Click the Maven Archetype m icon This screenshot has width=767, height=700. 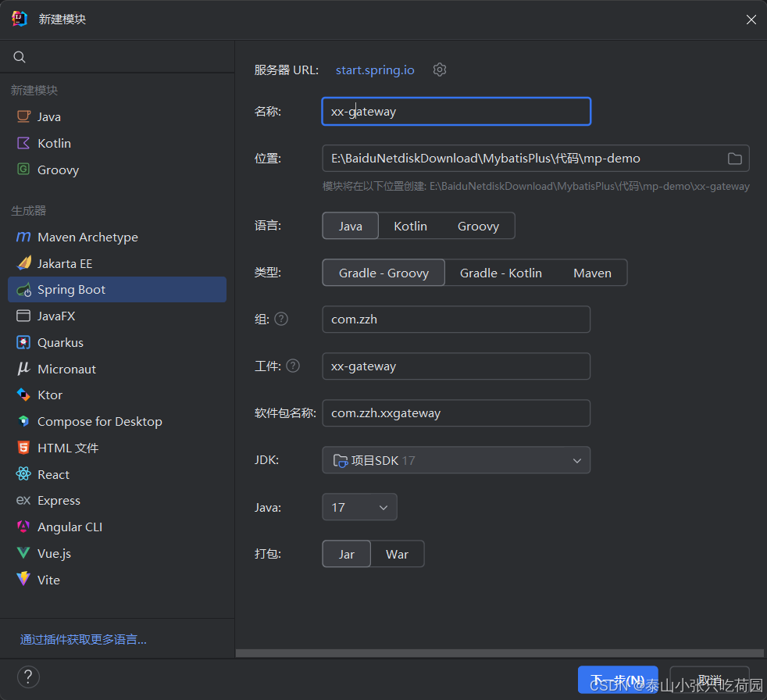coord(23,237)
